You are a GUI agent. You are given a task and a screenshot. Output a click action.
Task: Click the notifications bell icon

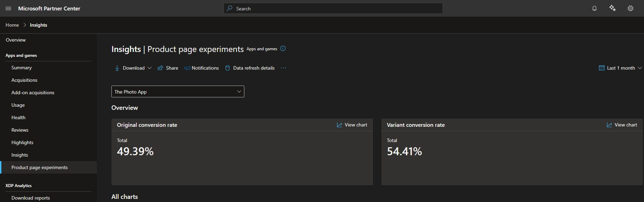595,8
